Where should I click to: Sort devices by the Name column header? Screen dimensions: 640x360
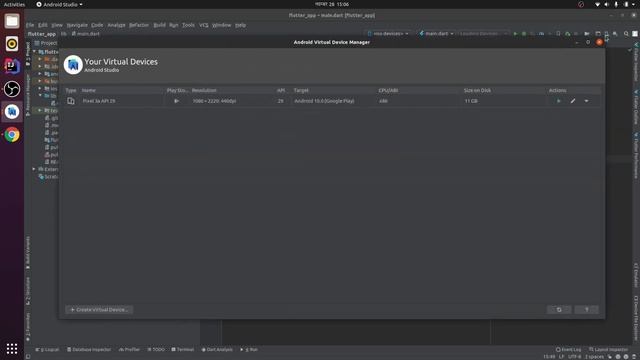tap(89, 90)
